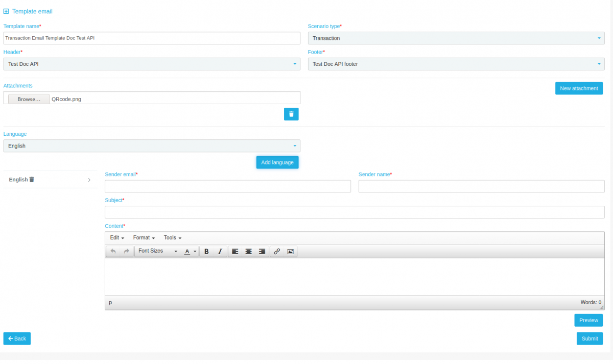Open the Header dropdown showing Test Doc API
The image size is (613, 364).
[x=152, y=64]
